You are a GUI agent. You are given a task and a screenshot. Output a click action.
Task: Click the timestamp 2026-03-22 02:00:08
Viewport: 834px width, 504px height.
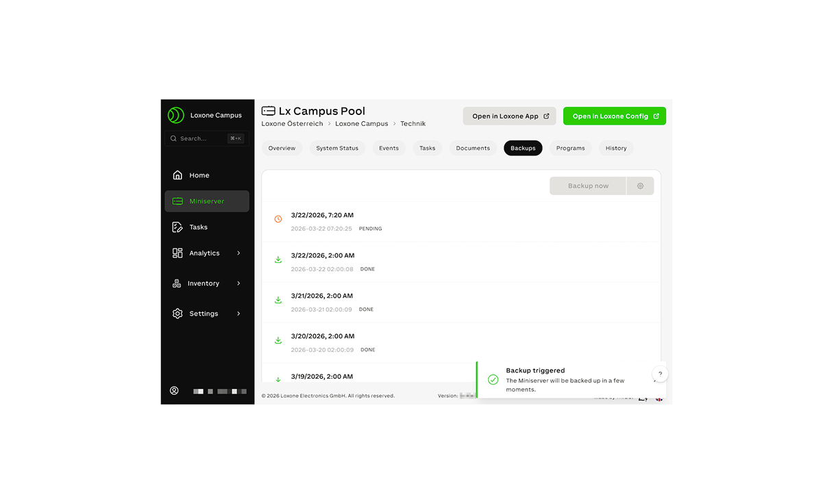point(322,269)
